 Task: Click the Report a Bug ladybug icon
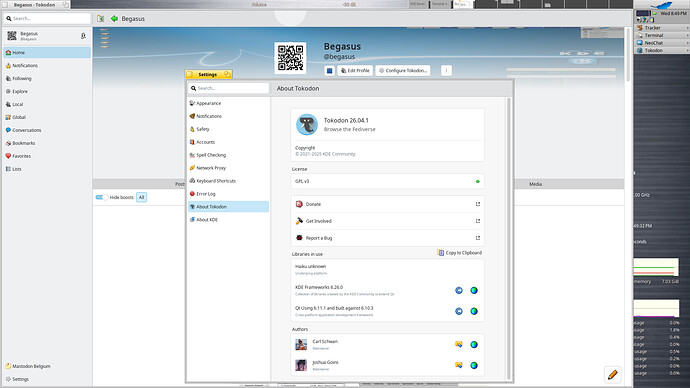pos(299,238)
